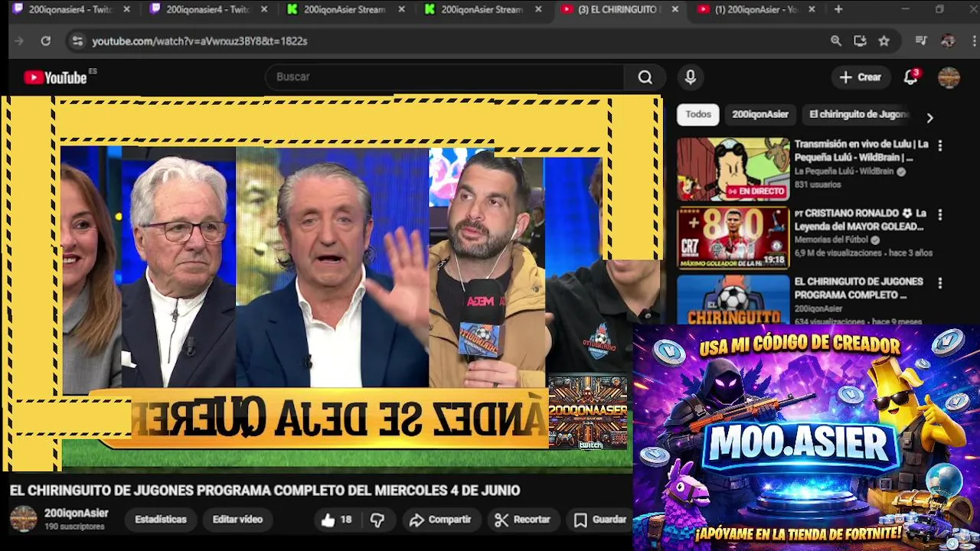The image size is (980, 551).
Task: Open options for Cristiano Ronaldo video
Action: coord(940,215)
